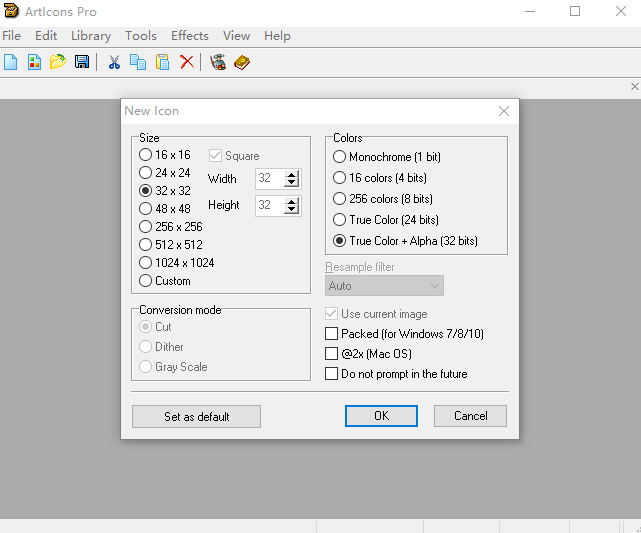Open the Effects menu
This screenshot has height=533, width=641.
pyautogui.click(x=190, y=36)
